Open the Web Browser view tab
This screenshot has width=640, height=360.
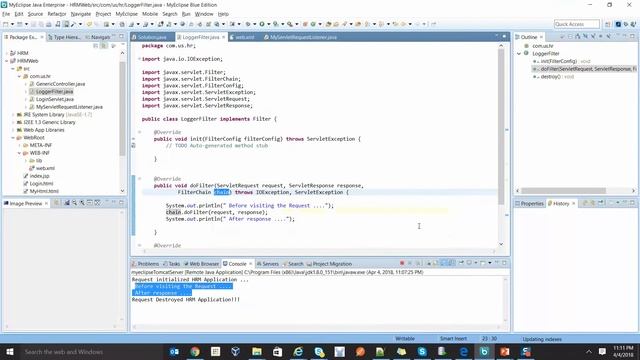(201, 264)
